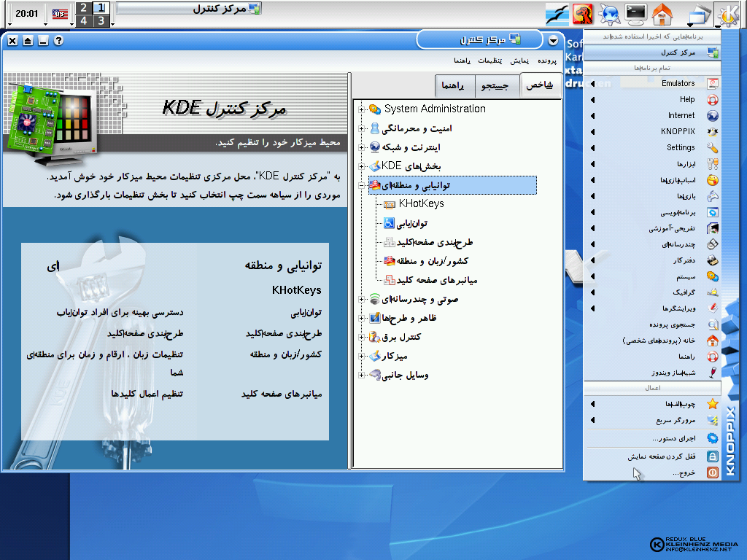
Task: Open مرورگر سریع quick browser submenu
Action: pos(651,421)
